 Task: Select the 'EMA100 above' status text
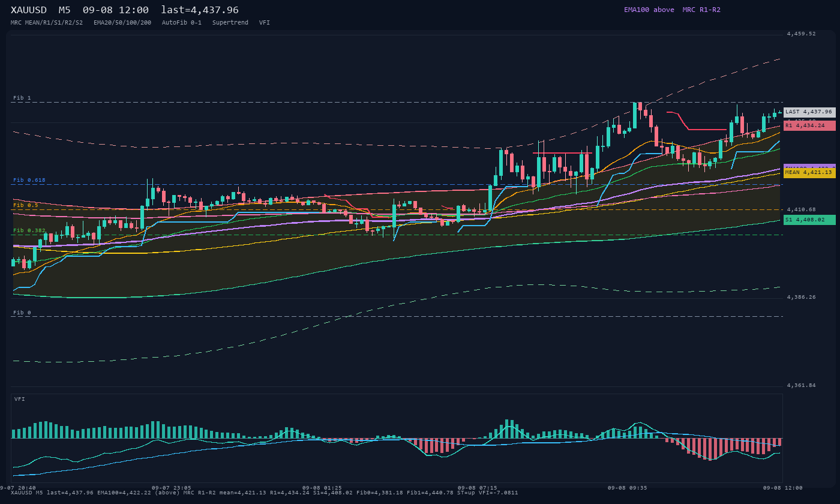click(649, 10)
